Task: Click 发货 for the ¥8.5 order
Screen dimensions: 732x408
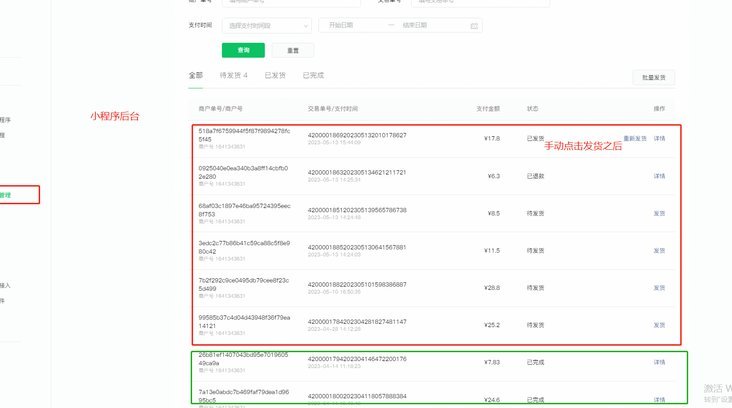Action: pos(659,213)
